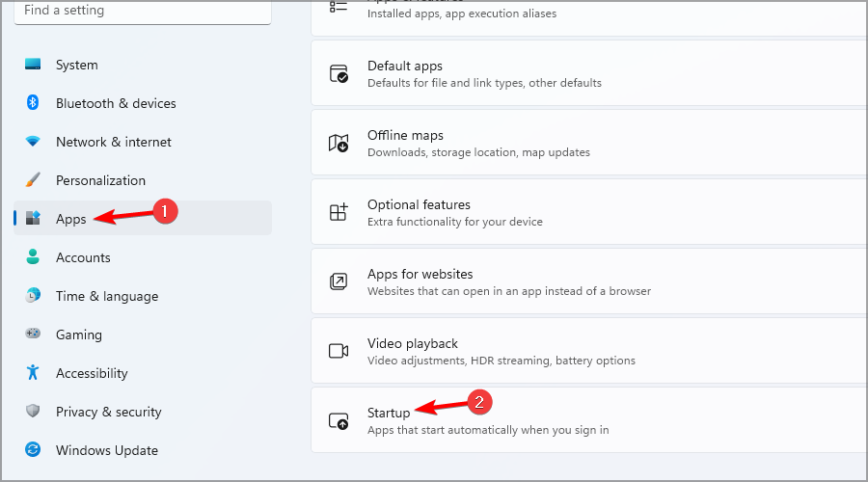868x482 pixels.
Task: Click the Windows Update sync icon
Action: [33, 449]
